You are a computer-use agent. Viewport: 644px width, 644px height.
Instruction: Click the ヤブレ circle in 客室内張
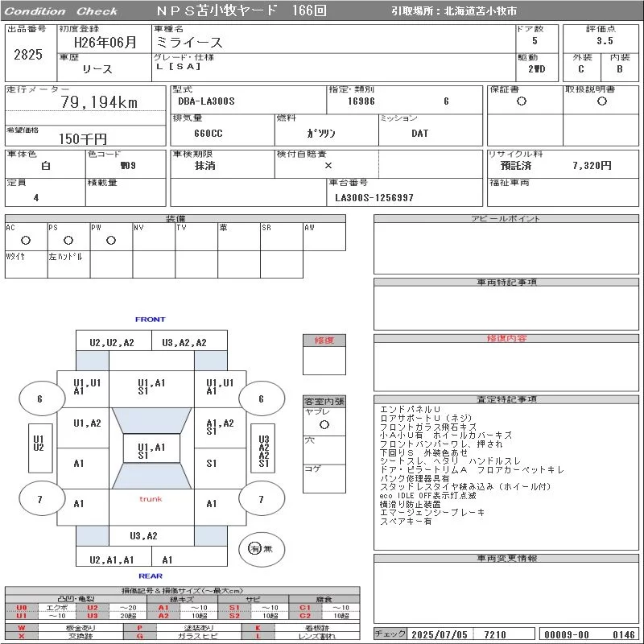[x=324, y=425]
